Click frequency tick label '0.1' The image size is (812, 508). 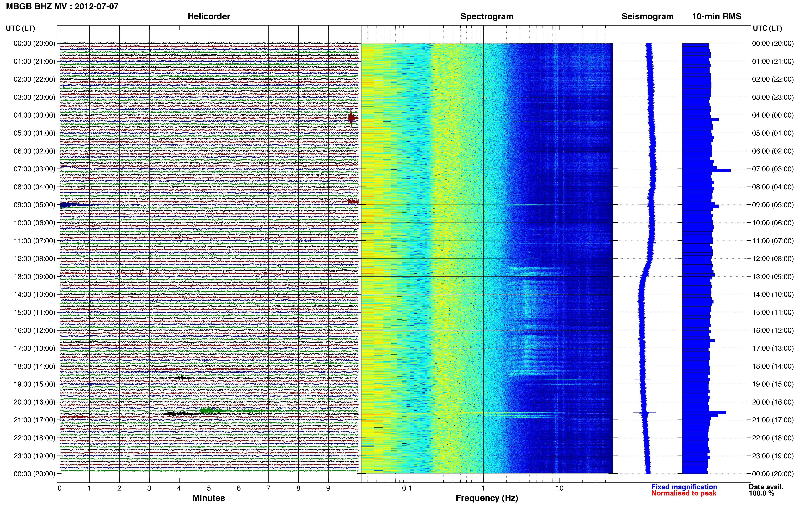tap(407, 488)
